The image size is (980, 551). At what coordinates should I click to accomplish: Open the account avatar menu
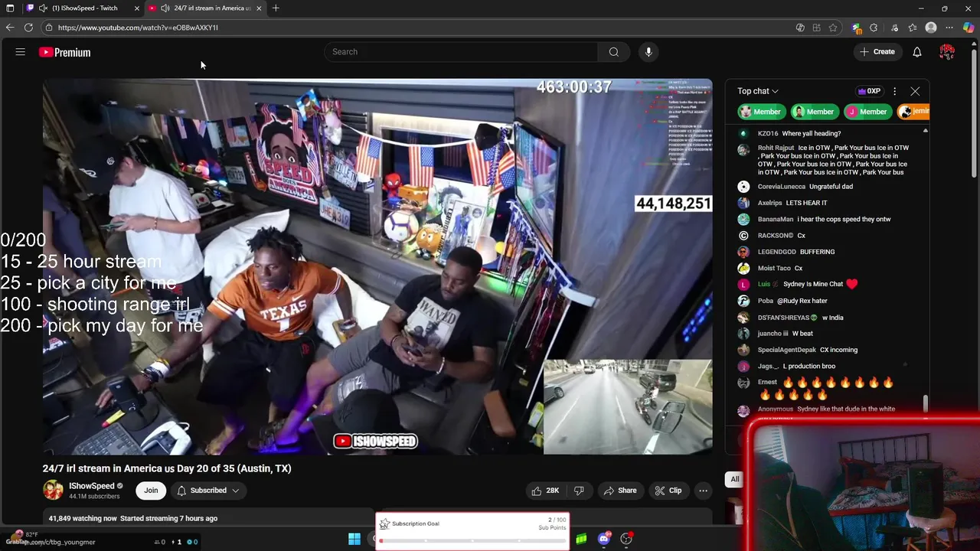point(947,52)
